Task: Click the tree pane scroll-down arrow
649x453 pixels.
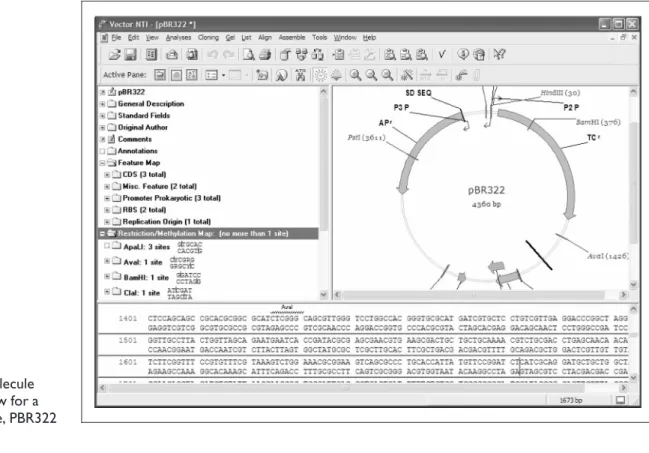Action: 324,295
